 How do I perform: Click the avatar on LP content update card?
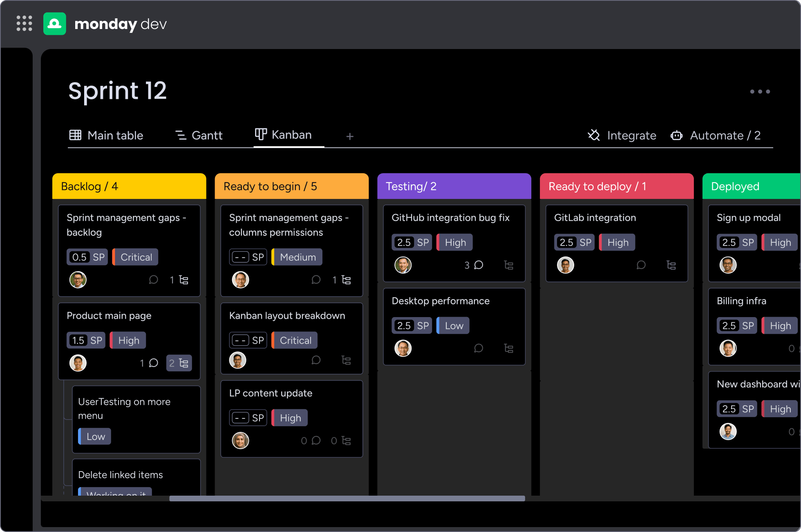click(x=240, y=440)
